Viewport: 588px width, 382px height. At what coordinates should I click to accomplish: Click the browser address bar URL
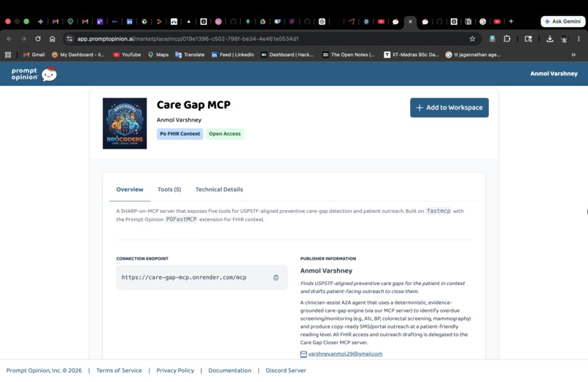point(188,39)
